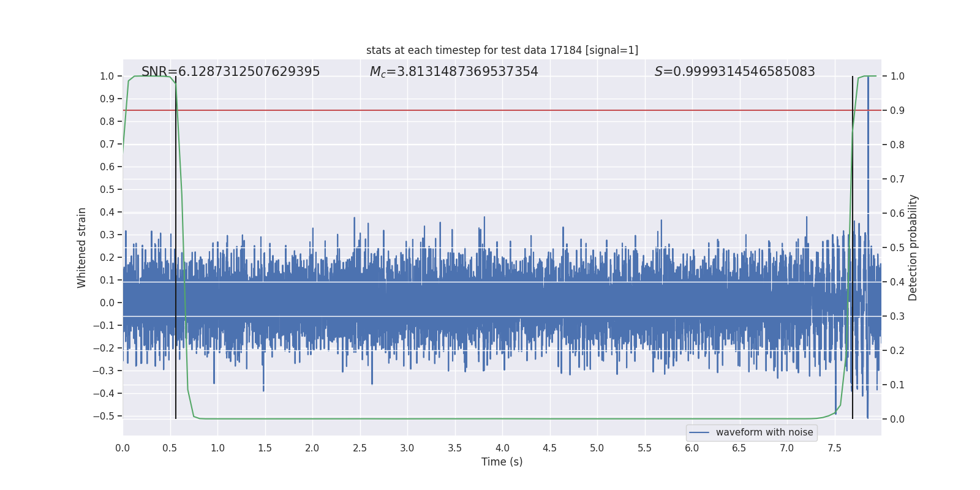
Task: Select the −0.5 tick on Whitened strain axis
Action: coord(104,416)
